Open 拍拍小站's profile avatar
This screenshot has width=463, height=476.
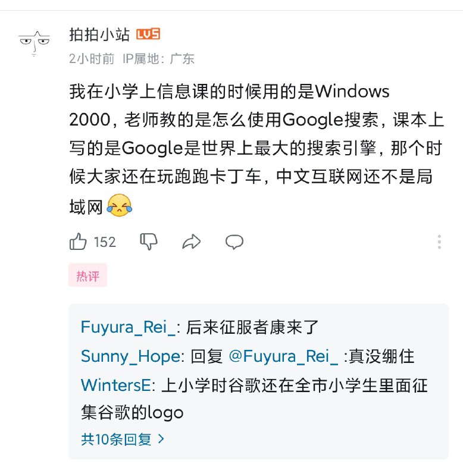point(35,43)
